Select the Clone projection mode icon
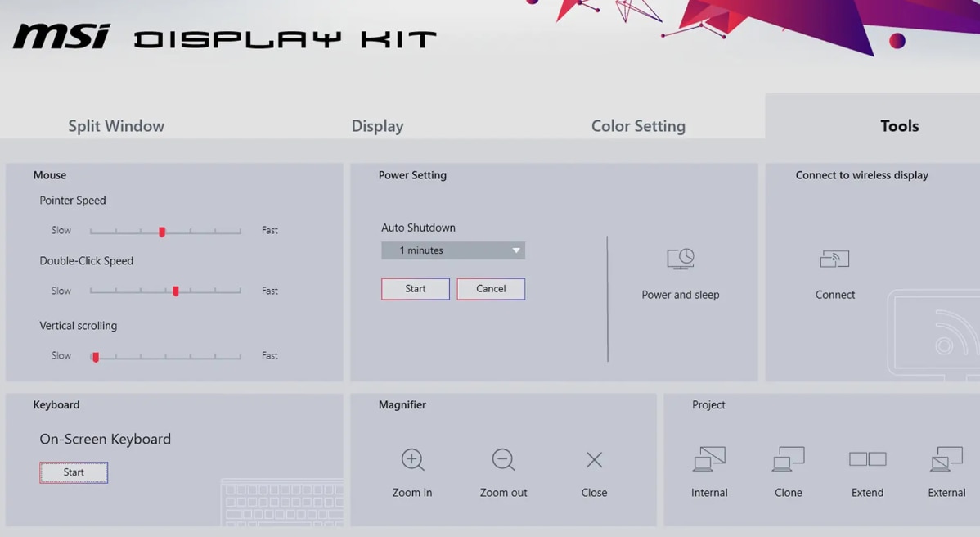The height and width of the screenshot is (537, 980). coord(788,459)
